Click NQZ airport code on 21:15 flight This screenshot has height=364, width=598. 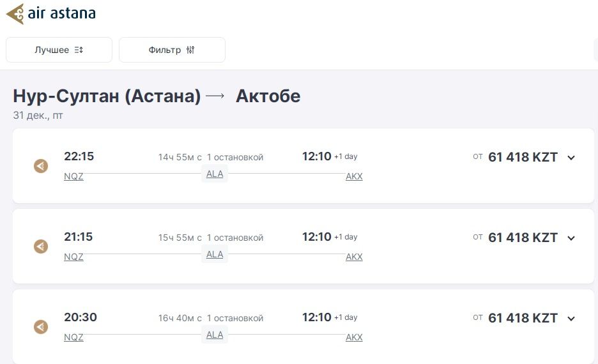pos(73,257)
